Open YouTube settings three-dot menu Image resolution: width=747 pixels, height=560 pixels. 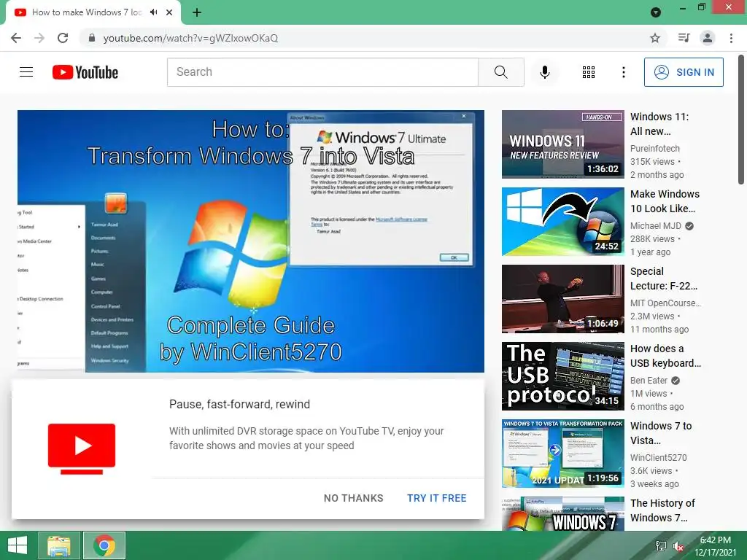[x=623, y=72]
